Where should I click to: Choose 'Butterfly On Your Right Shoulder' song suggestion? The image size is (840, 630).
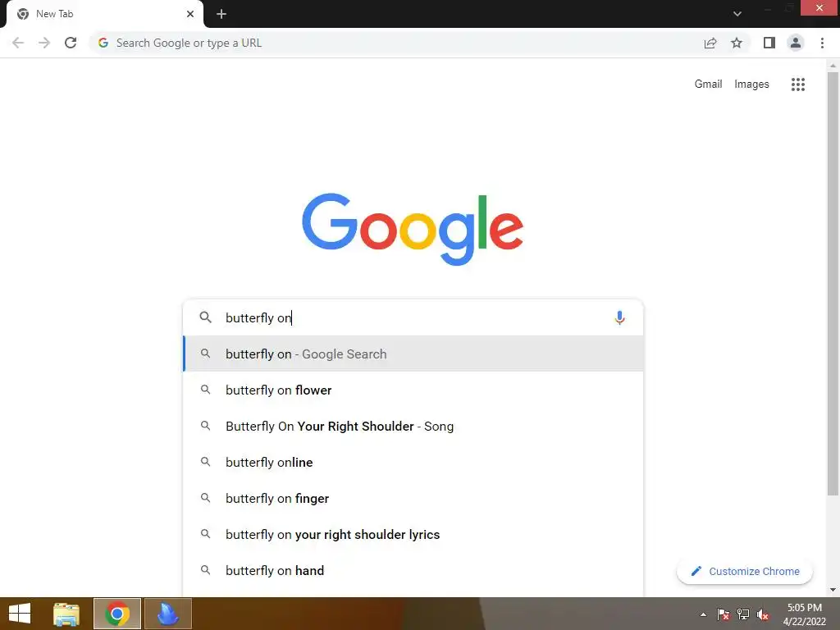(x=413, y=426)
